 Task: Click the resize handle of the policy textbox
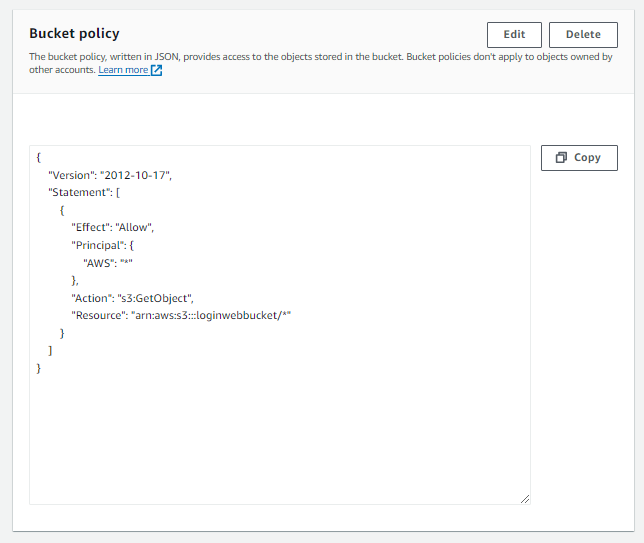pyautogui.click(x=525, y=499)
